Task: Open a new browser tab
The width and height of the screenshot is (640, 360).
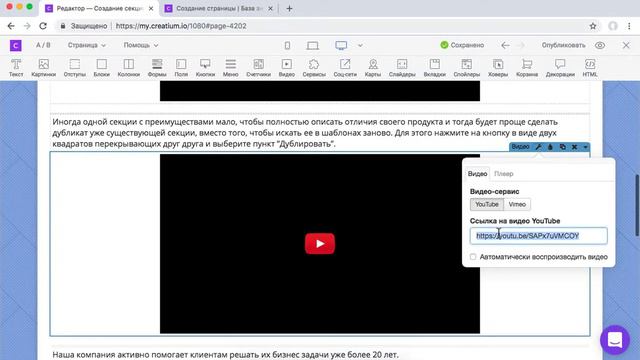Action: pos(289,9)
